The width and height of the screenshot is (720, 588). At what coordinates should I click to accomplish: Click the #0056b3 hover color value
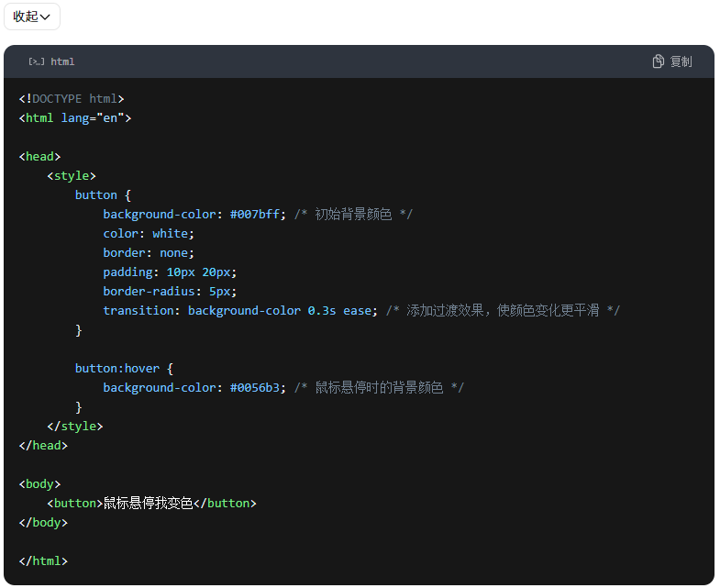(x=255, y=387)
